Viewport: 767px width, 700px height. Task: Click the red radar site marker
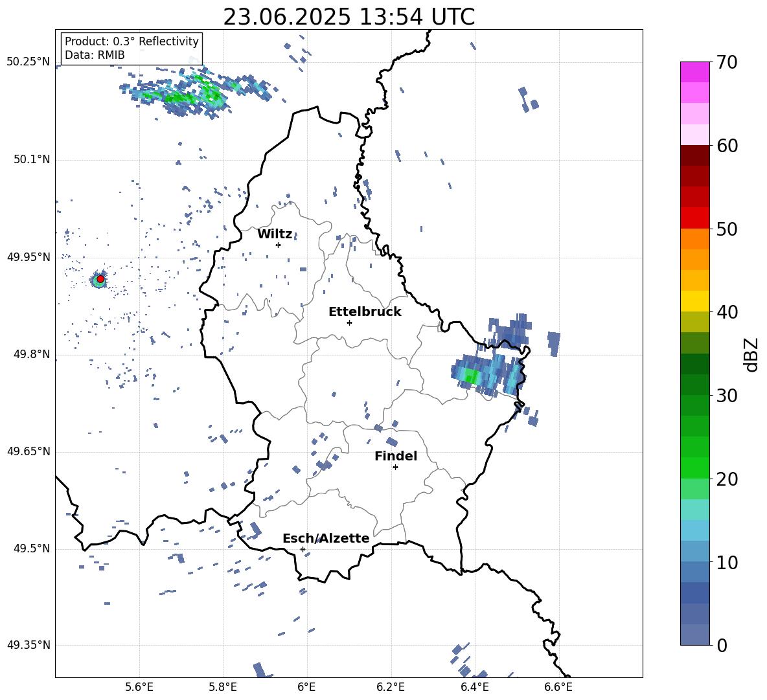(100, 279)
